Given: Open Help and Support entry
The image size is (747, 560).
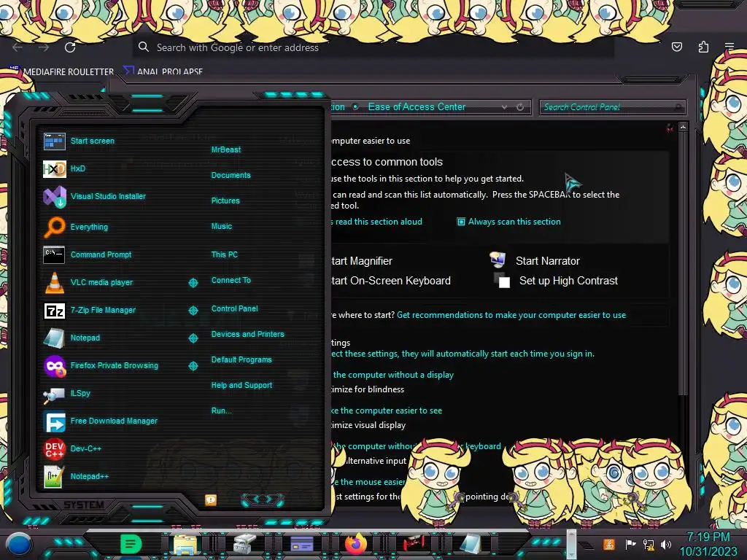Looking at the screenshot, I should click(241, 385).
